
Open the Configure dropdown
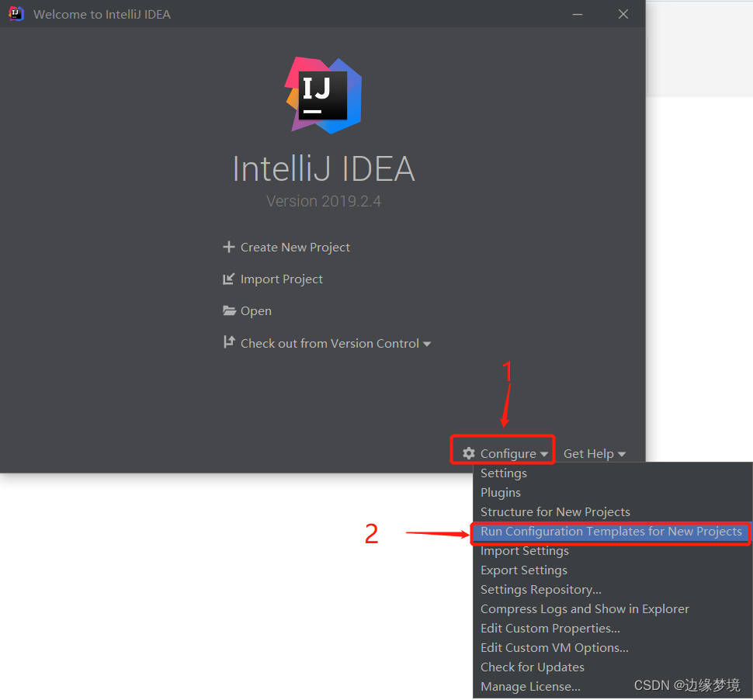[x=505, y=454]
